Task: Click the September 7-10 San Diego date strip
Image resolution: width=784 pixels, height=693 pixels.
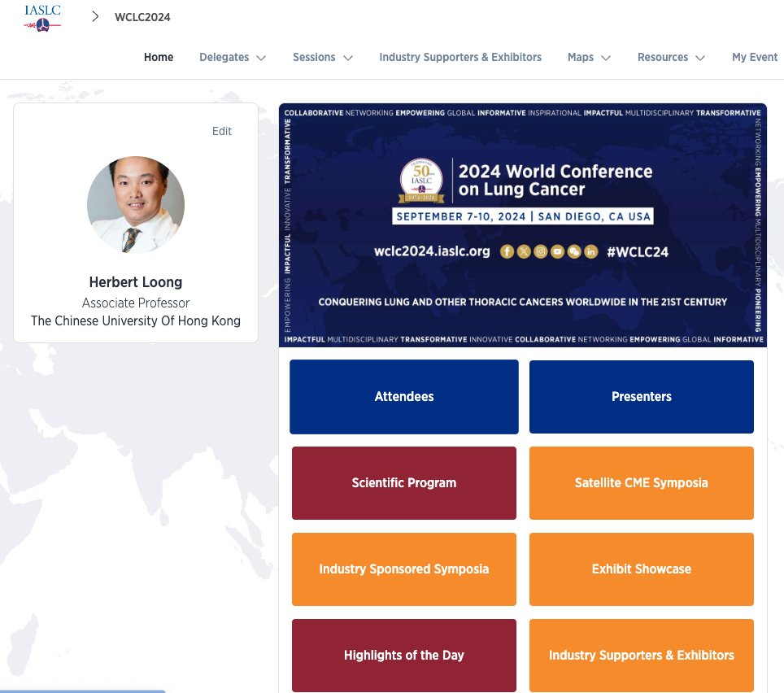Action: coord(523,216)
